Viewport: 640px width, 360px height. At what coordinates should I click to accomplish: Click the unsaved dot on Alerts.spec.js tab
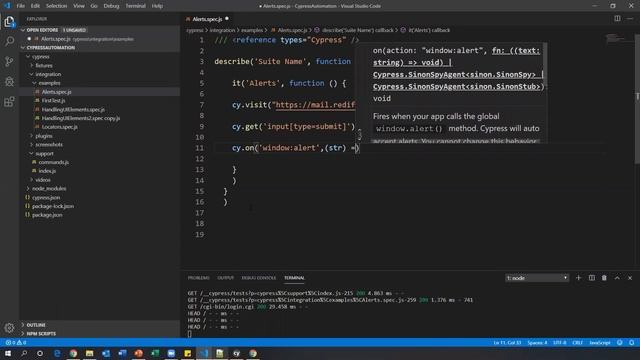click(x=227, y=18)
